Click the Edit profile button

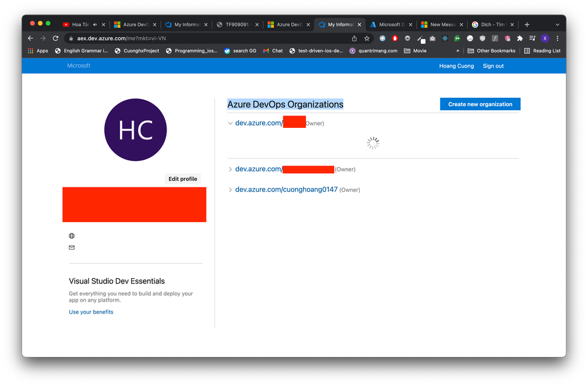[182, 179]
